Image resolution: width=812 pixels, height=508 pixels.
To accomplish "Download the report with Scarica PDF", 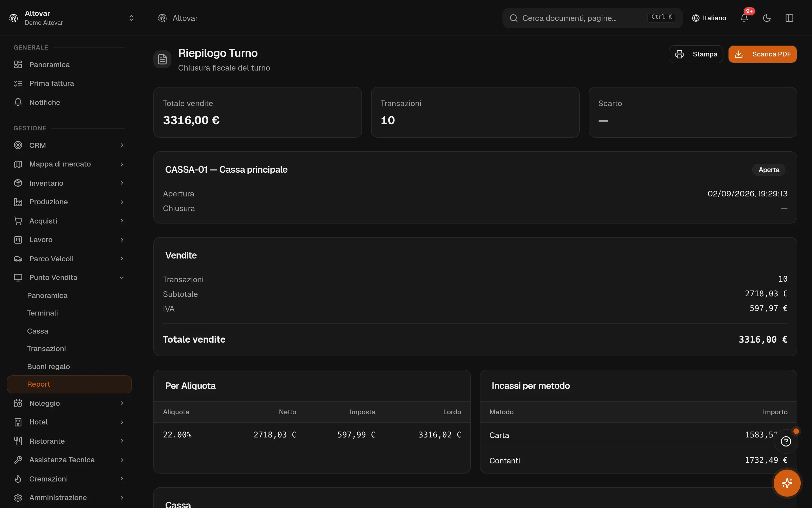I will coord(762,54).
